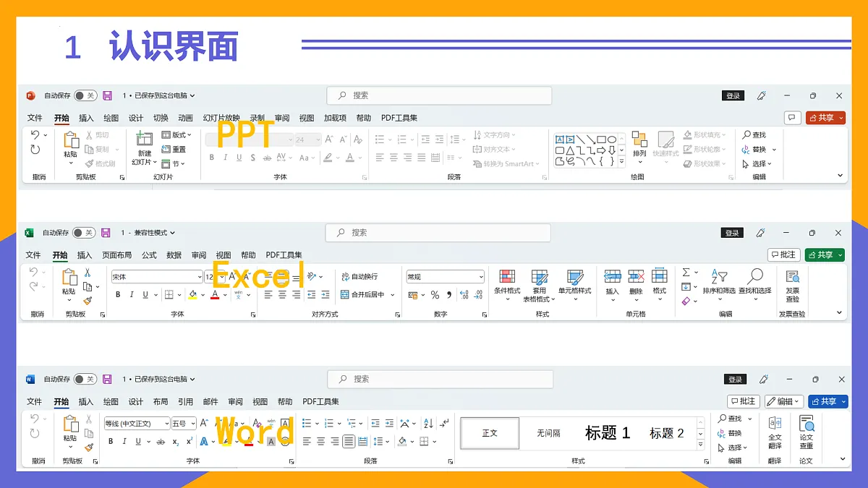This screenshot has height=488, width=868.
Task: Open the Page Layout tab in Excel
Action: 116,255
